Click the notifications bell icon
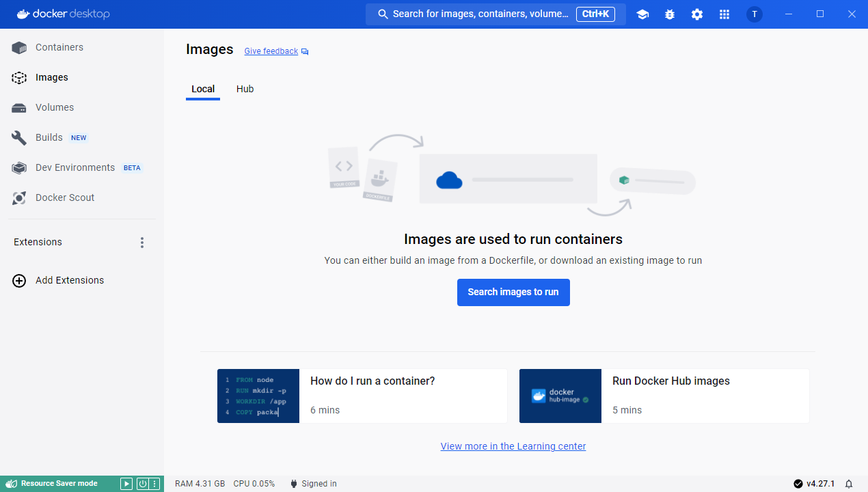Viewport: 868px width, 492px height. tap(849, 484)
